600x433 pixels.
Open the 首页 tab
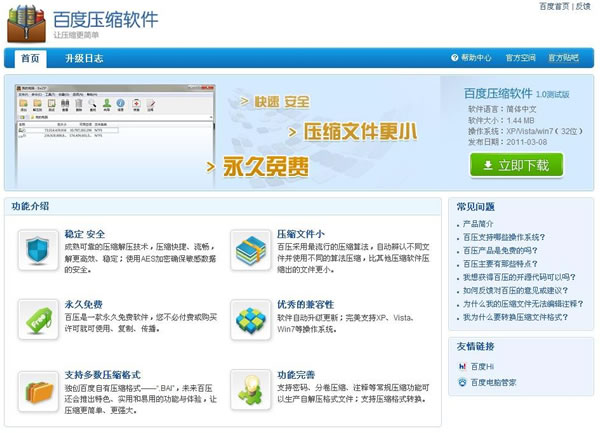tap(30, 59)
